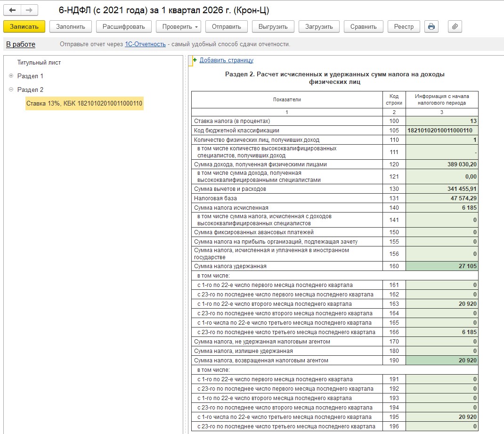Click the paperclip attachment icon

[x=455, y=26]
